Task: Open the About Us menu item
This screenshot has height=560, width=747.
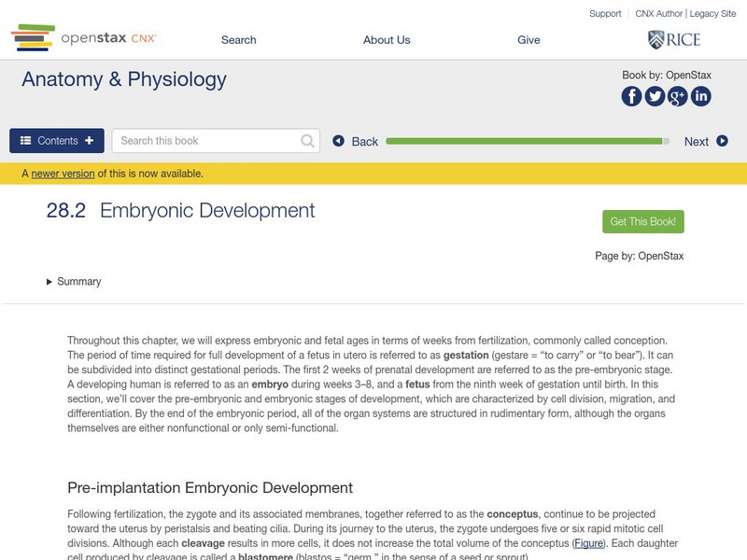Action: (x=386, y=39)
